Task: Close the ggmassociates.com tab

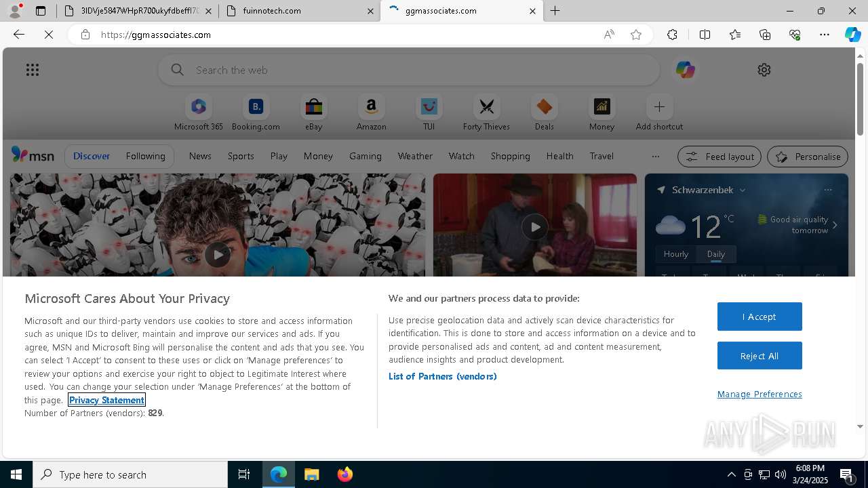Action: [x=532, y=11]
